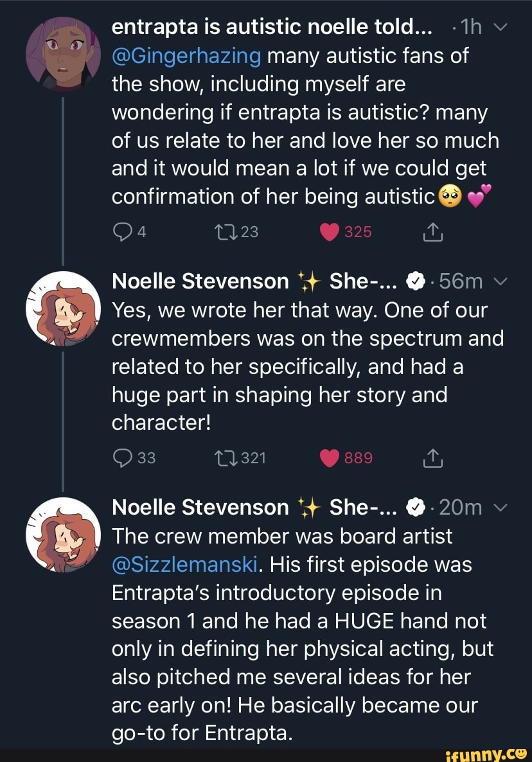Unlike the tweet with 889 likes
The width and height of the screenshot is (532, 762).
click(330, 457)
